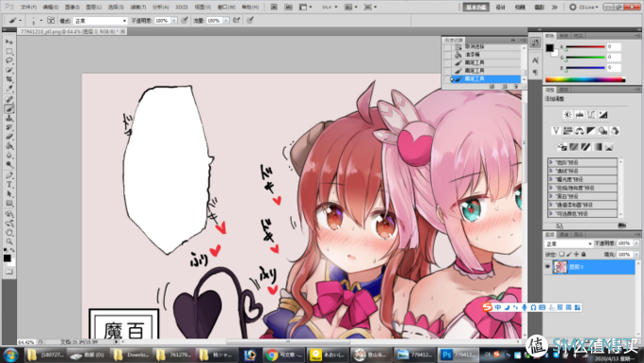
Task: Switch to the 色板 tab
Action: coord(563,36)
